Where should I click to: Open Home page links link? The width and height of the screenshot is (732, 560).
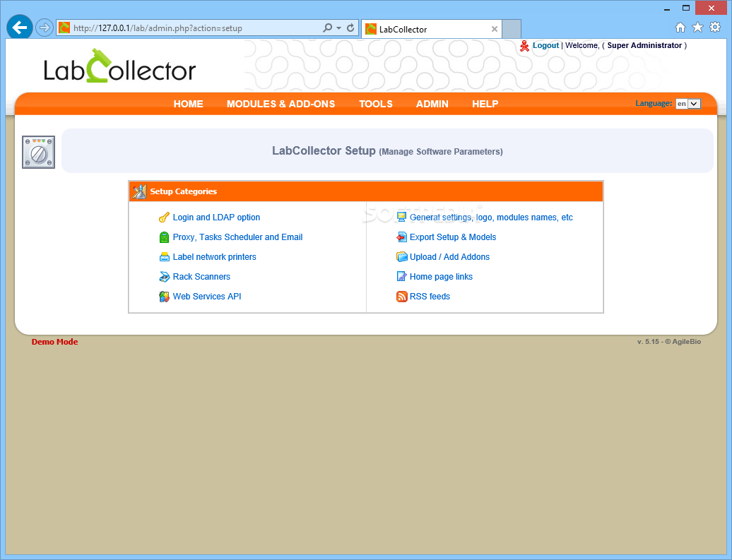pos(441,277)
